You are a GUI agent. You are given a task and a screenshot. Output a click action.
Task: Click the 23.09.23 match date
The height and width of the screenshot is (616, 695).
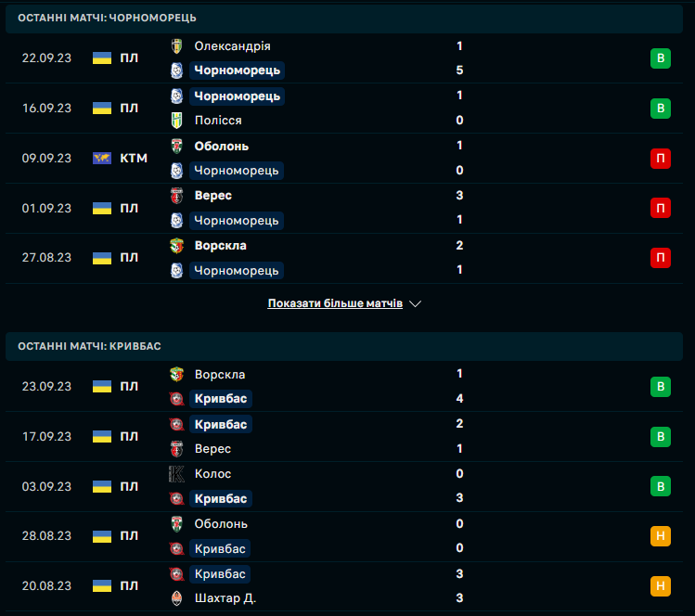tap(46, 387)
